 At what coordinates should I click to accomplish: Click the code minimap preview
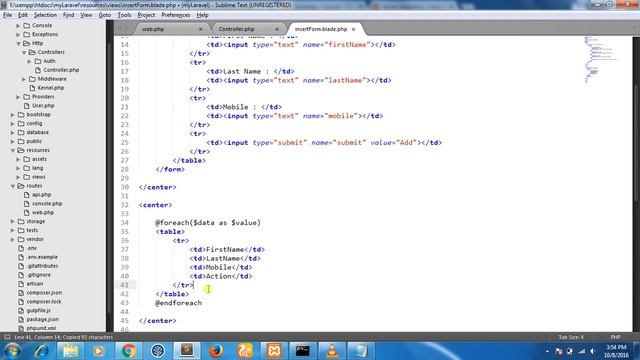600,60
